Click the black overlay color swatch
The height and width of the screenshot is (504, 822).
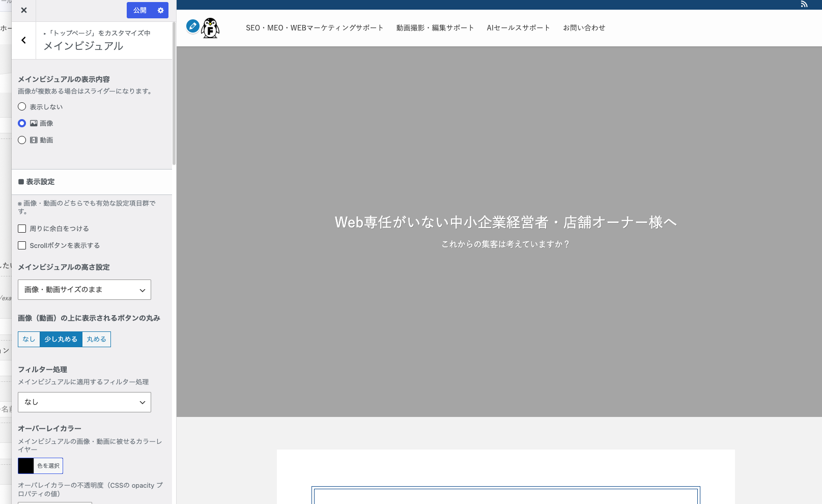(26, 466)
